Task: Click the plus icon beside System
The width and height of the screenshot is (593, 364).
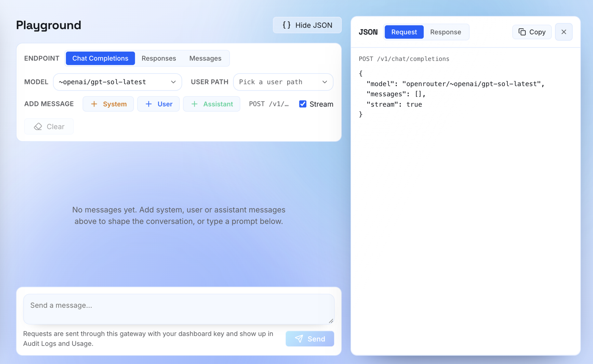Action: [94, 104]
